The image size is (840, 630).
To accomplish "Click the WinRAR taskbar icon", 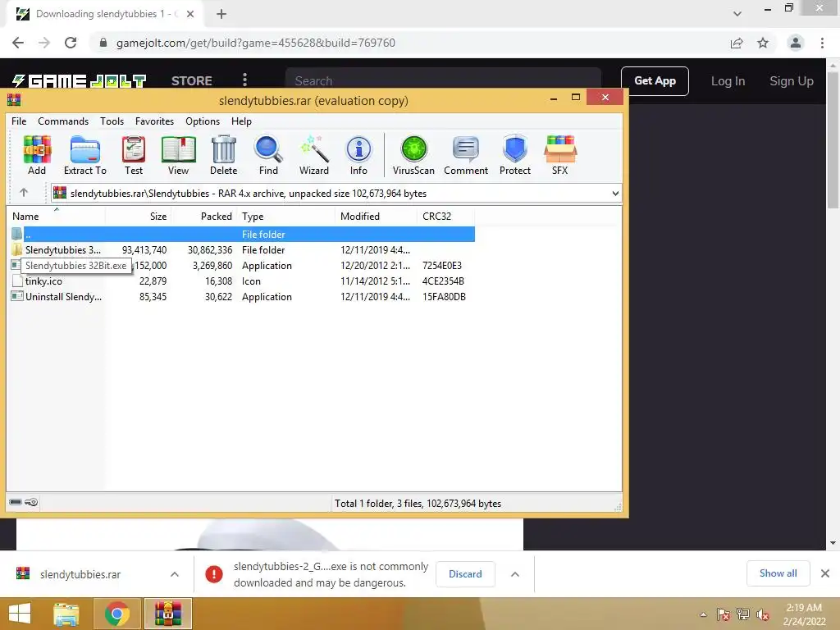I will pos(168,614).
